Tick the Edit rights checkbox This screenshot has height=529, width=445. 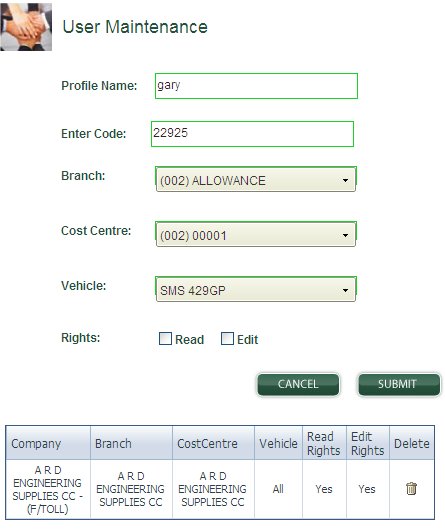[227, 338]
